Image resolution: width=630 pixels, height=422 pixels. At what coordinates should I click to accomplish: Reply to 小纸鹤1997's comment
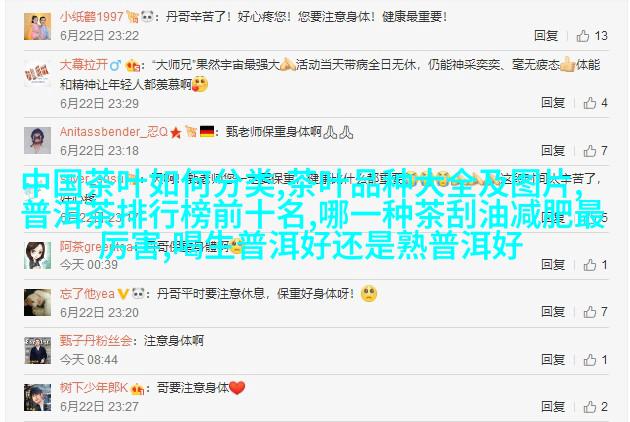tap(546, 36)
